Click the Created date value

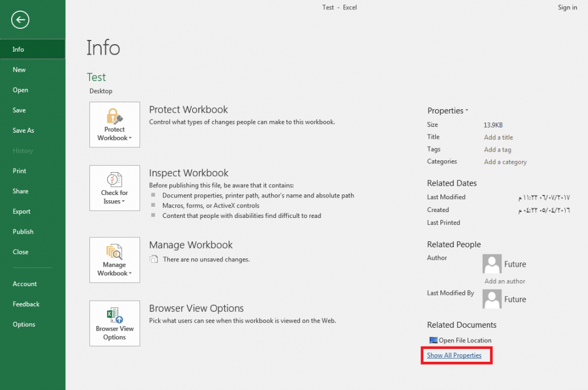tap(544, 210)
